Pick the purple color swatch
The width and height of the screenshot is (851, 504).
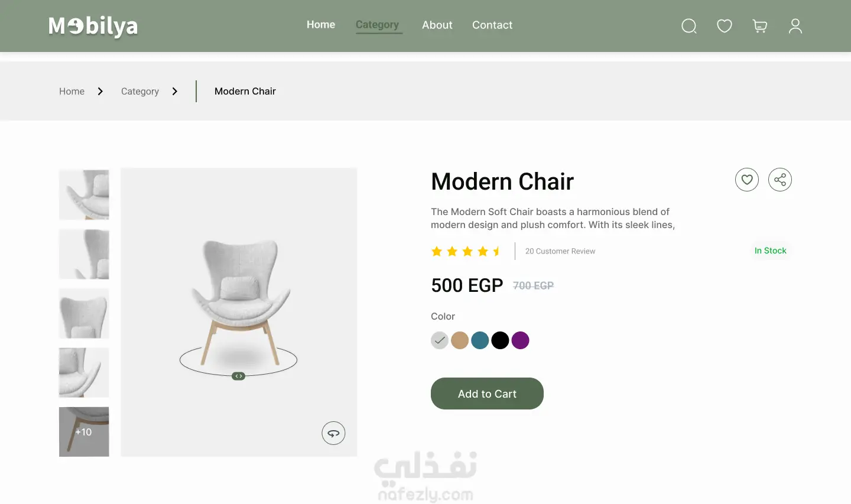tap(520, 340)
